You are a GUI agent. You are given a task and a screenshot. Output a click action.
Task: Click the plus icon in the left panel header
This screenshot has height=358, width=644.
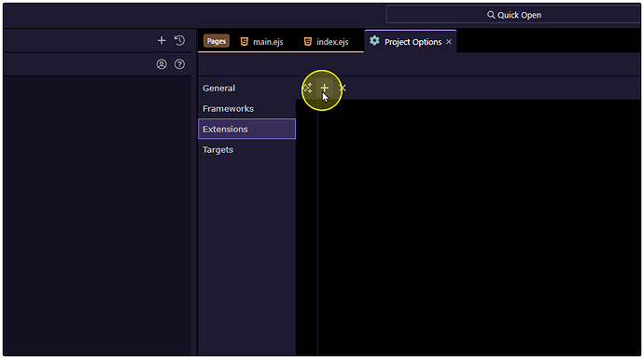coord(161,41)
